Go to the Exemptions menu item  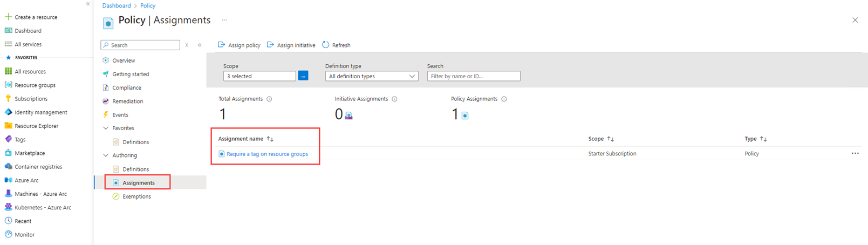pos(136,196)
